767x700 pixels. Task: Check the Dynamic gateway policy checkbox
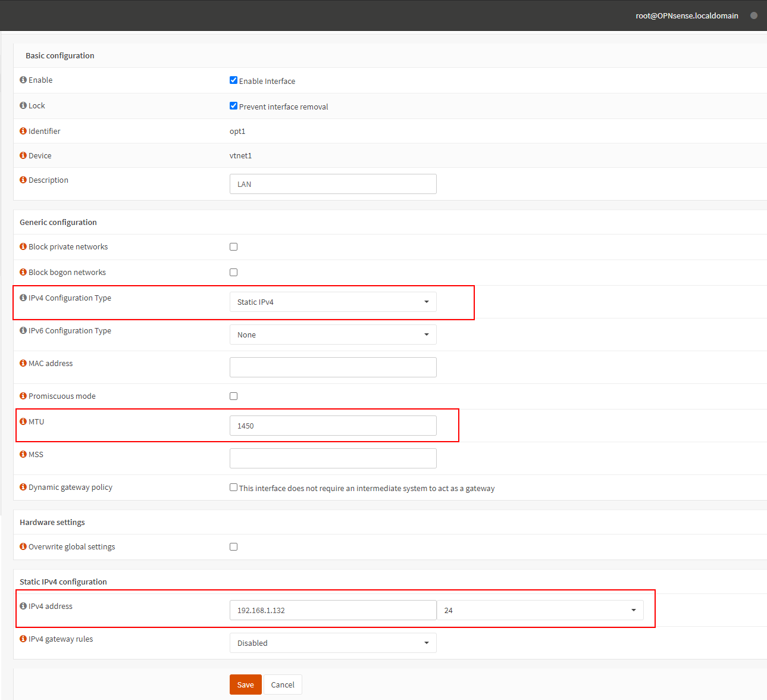(x=233, y=487)
